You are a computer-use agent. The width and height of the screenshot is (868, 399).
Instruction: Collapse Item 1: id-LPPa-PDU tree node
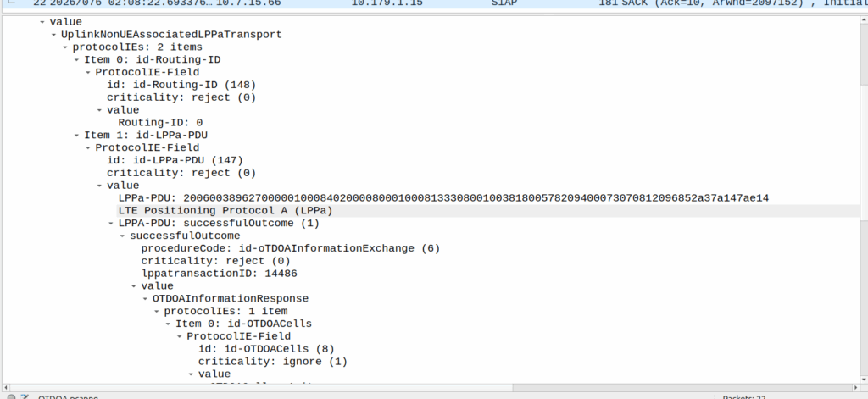tap(78, 135)
